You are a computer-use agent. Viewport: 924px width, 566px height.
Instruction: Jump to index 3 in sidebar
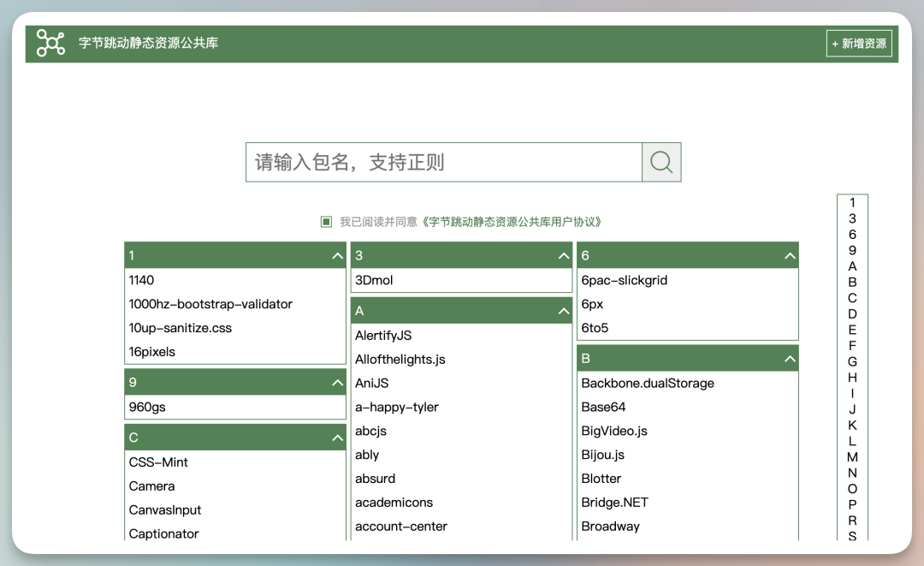(x=852, y=218)
